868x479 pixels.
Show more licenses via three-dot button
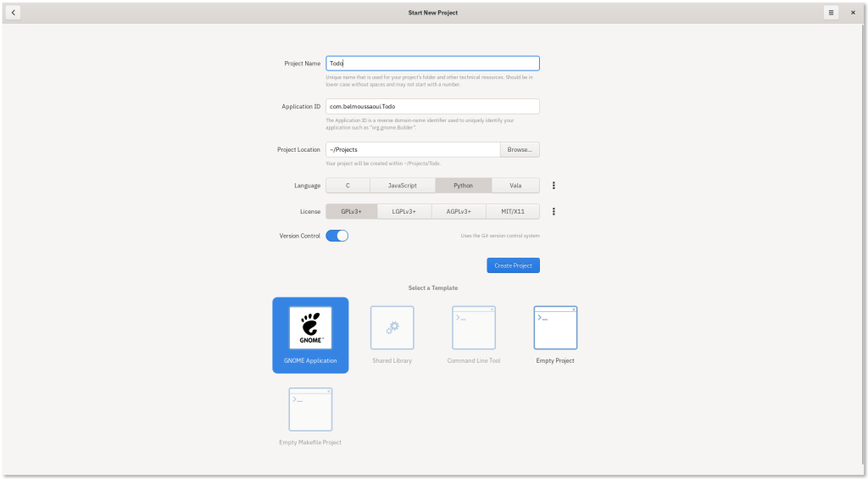pos(554,212)
